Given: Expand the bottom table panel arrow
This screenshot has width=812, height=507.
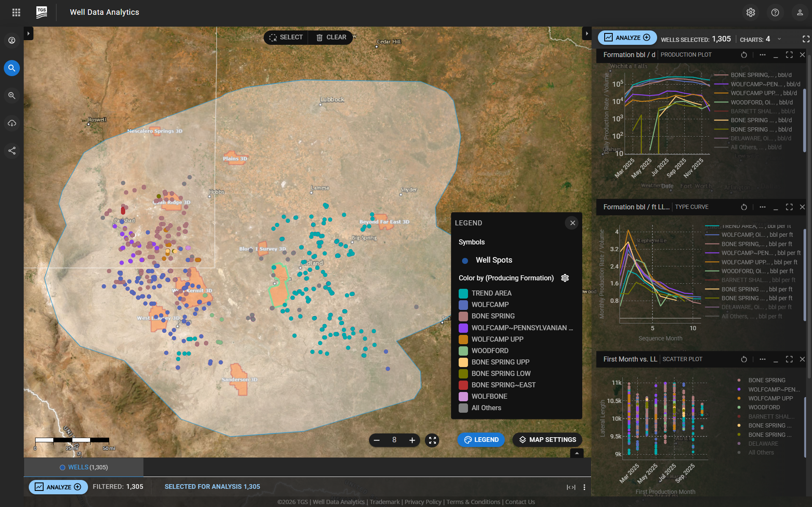Looking at the screenshot, I should [576, 453].
